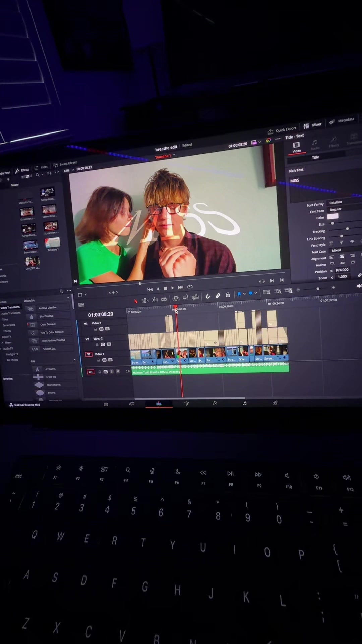Disable the Video 1 track
Viewport: 362px width, 644px height.
[110, 360]
